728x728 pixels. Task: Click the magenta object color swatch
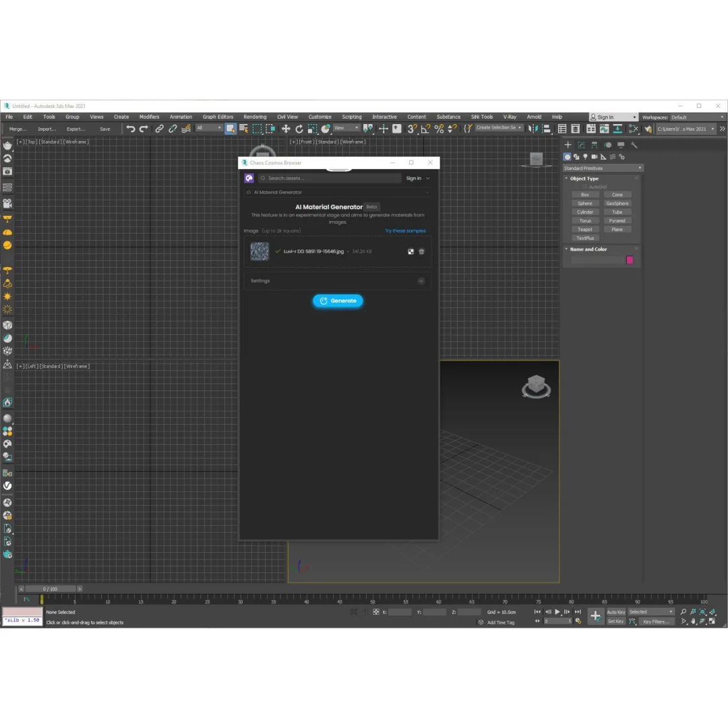click(x=630, y=260)
